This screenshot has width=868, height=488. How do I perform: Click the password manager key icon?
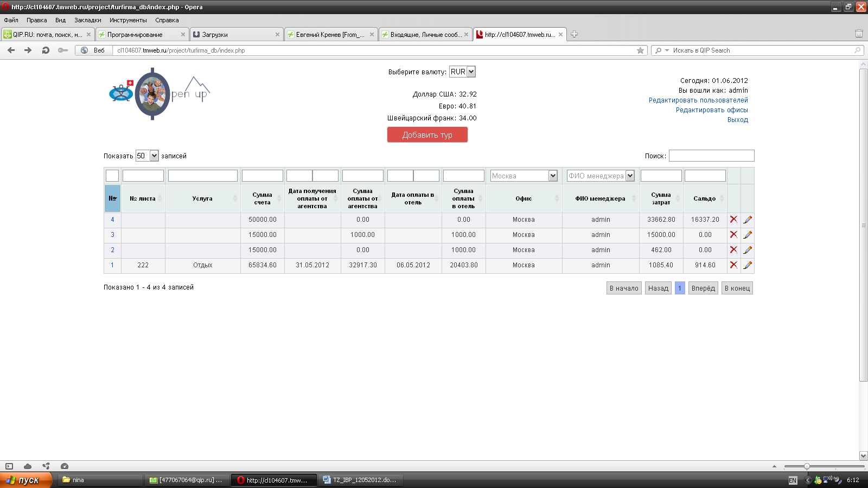(x=63, y=50)
